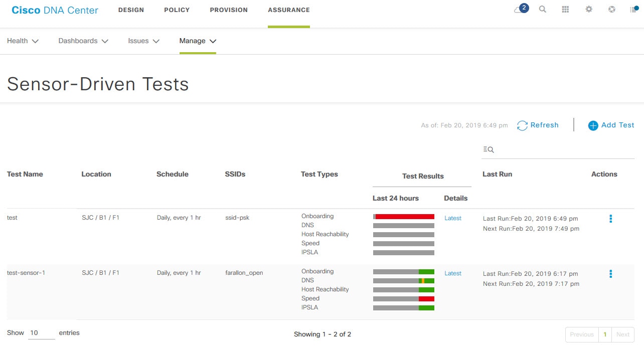Open actions menu for test row

[x=610, y=219]
